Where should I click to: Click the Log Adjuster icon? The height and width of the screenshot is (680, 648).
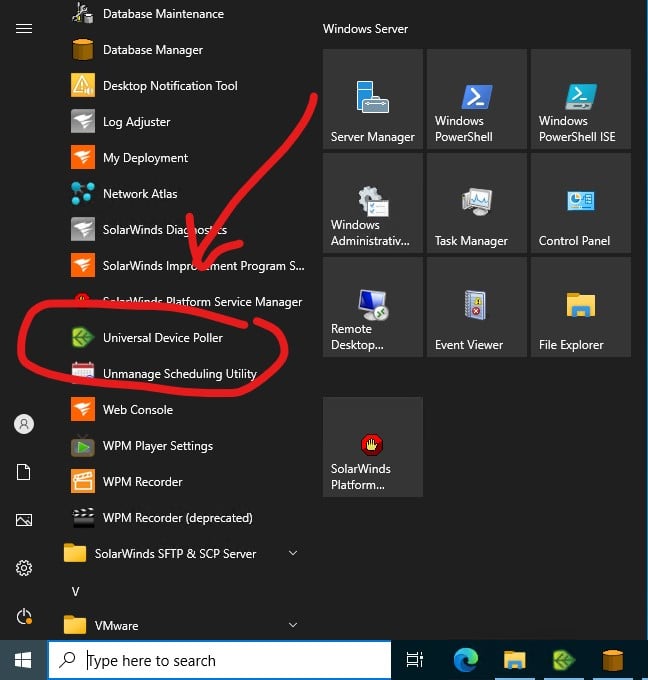82,121
